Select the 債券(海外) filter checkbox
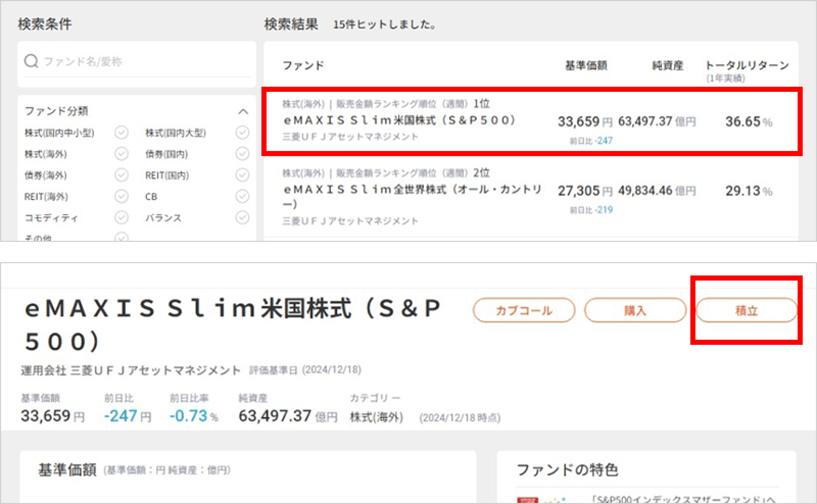The height and width of the screenshot is (504, 817). click(121, 175)
